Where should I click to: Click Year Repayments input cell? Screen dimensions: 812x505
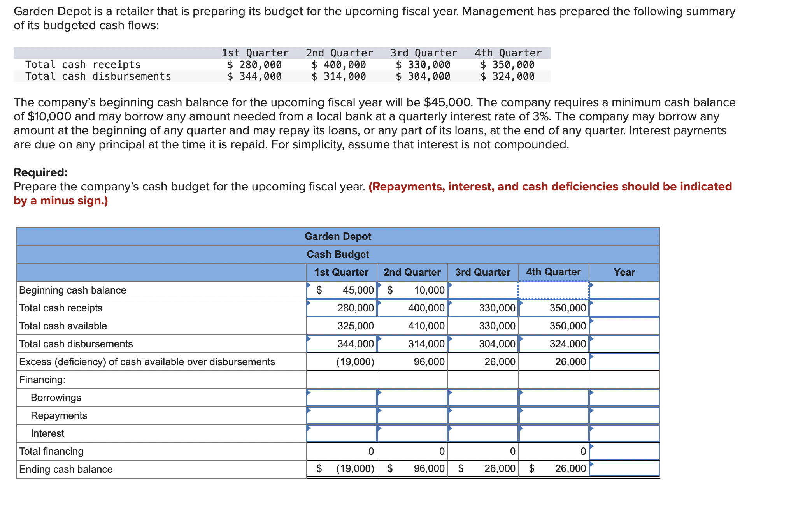tap(624, 415)
